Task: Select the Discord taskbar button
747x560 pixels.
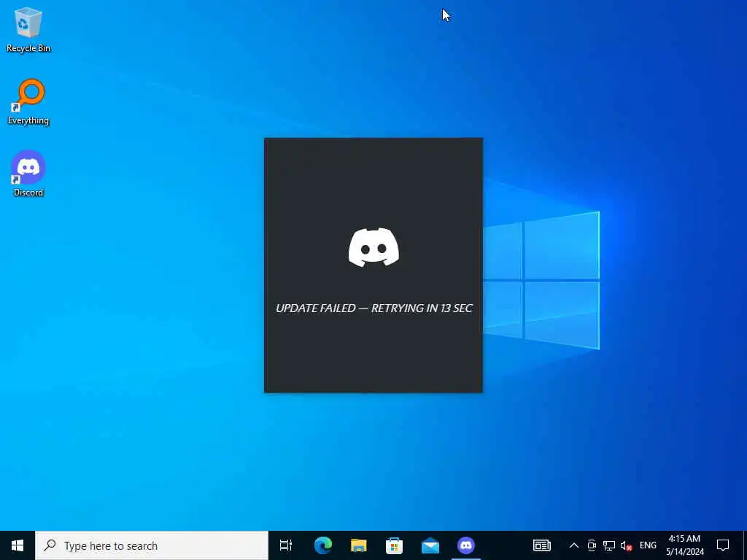Action: tap(466, 545)
